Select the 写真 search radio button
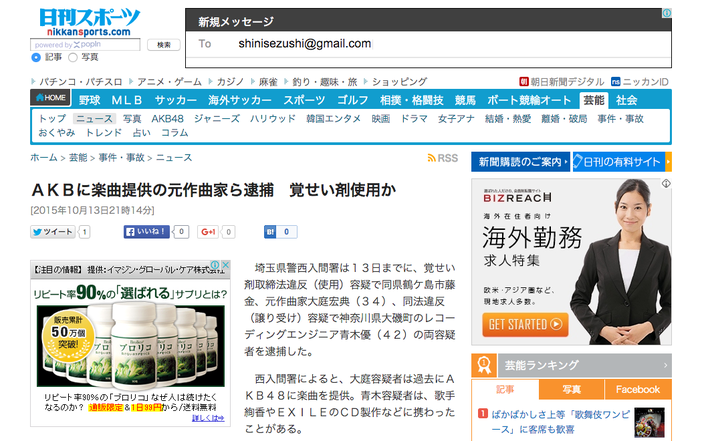 pyautogui.click(x=73, y=57)
